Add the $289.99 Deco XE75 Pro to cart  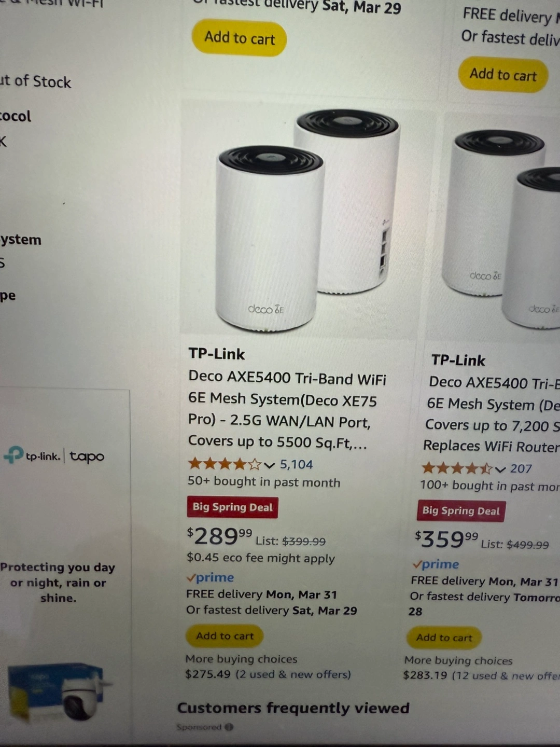[x=225, y=636]
